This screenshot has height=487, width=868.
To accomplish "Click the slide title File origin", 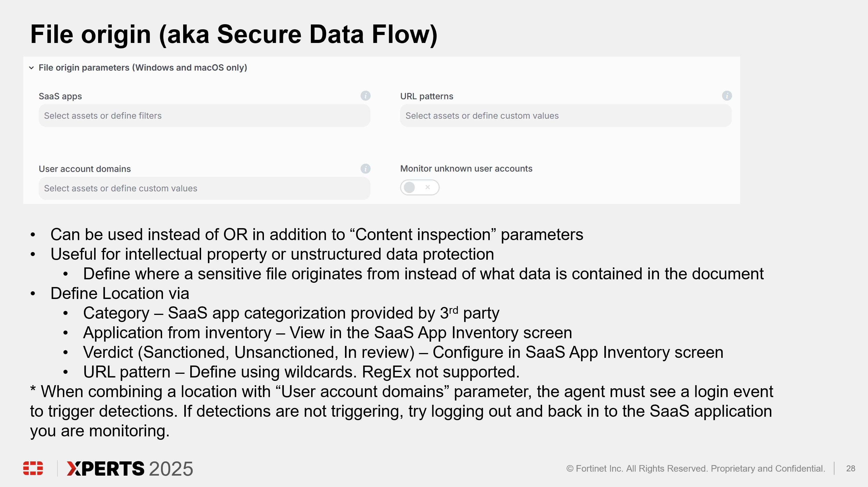I will [234, 34].
